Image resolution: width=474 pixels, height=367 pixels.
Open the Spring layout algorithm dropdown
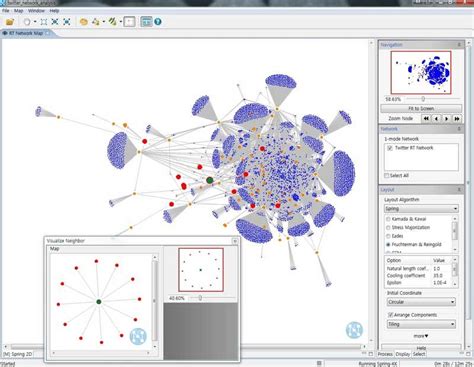[421, 209]
